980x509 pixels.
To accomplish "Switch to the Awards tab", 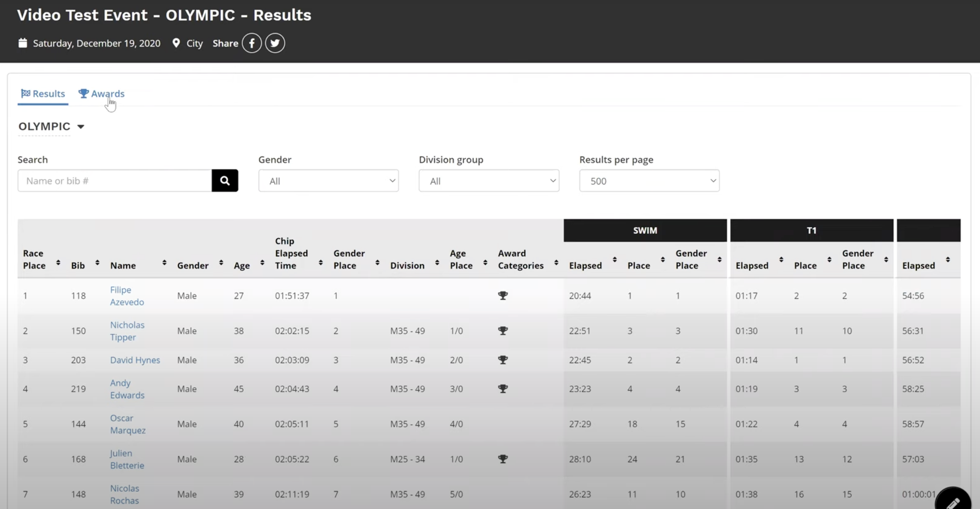I will (101, 94).
